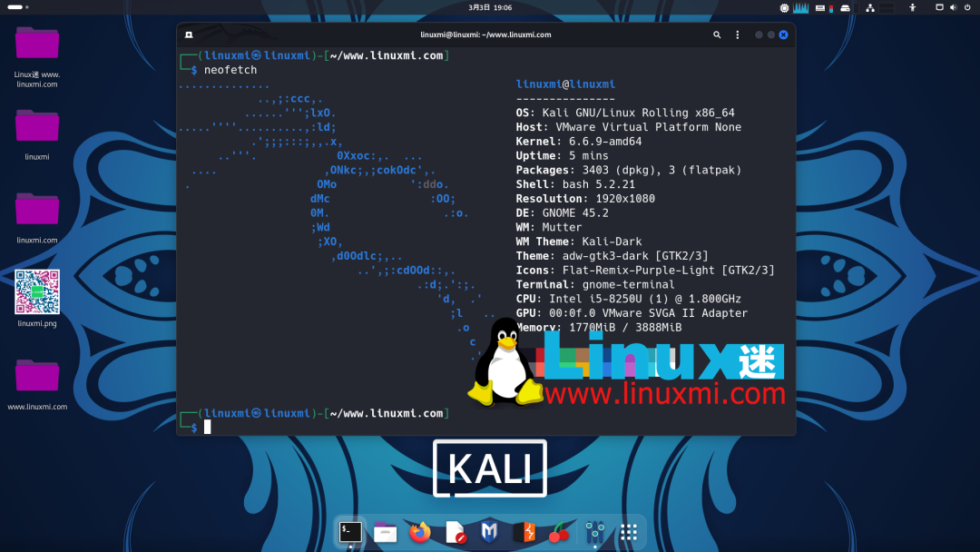The image size is (980, 552).
Task: Open CherryTree from the dock
Action: coord(559,533)
